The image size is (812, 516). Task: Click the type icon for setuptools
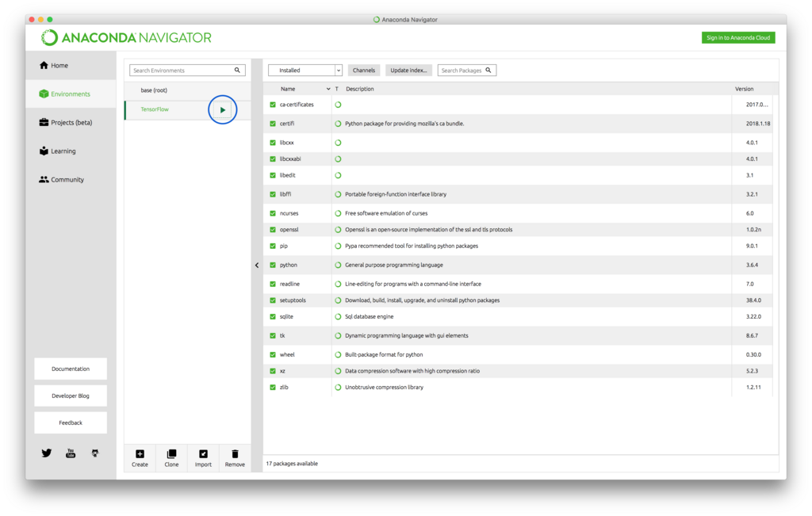tap(338, 300)
